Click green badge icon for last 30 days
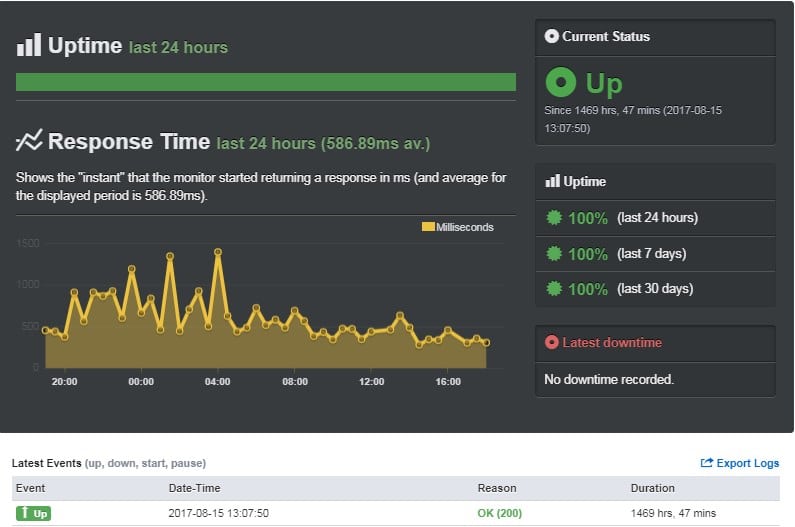Viewport: 795px width, 527px height. click(554, 289)
